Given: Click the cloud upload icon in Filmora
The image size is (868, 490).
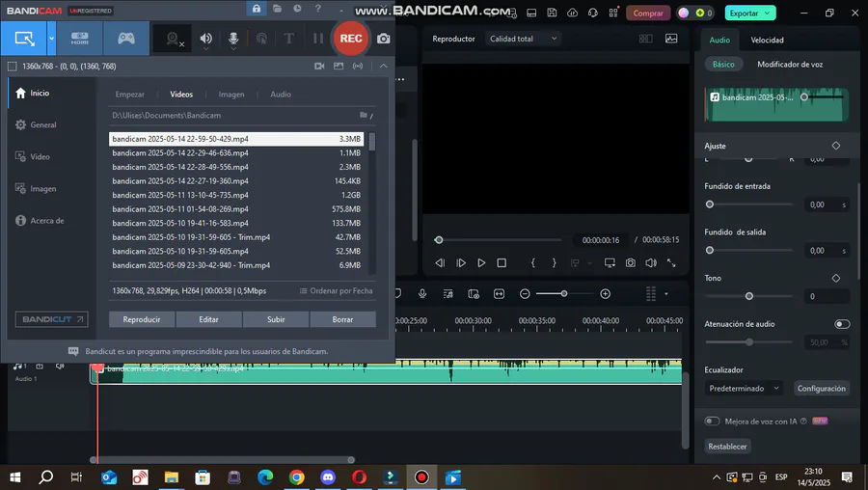Looking at the screenshot, I should coord(572,13).
